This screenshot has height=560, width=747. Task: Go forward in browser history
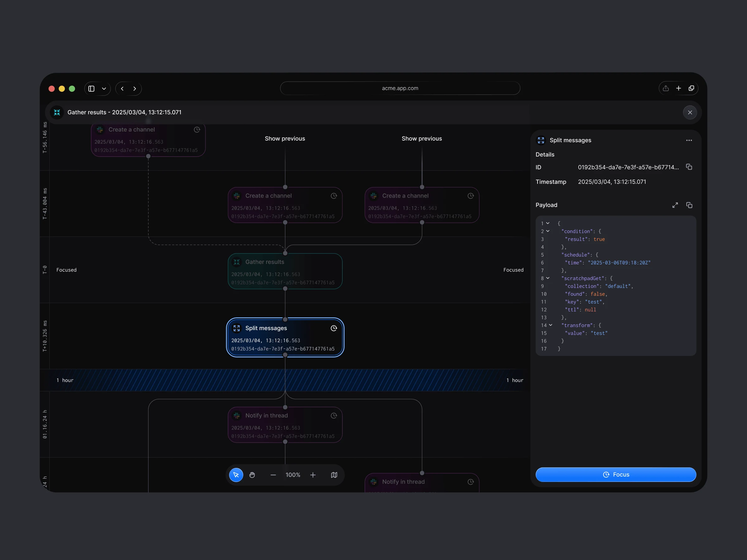click(134, 89)
